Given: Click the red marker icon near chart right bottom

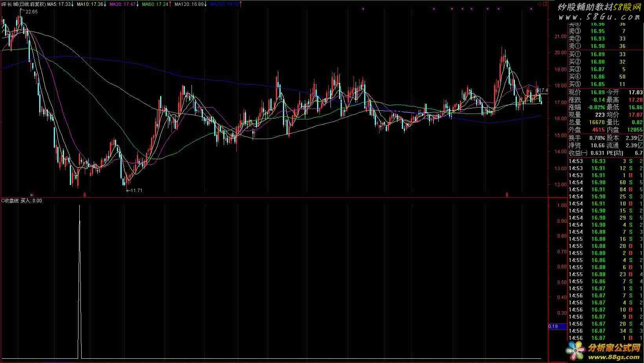Looking at the screenshot, I should tap(507, 194).
